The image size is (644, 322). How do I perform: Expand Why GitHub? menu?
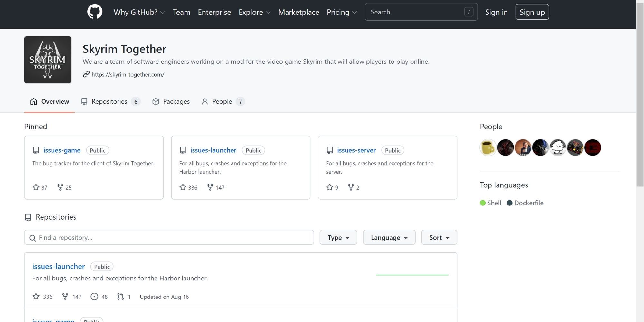(x=139, y=12)
